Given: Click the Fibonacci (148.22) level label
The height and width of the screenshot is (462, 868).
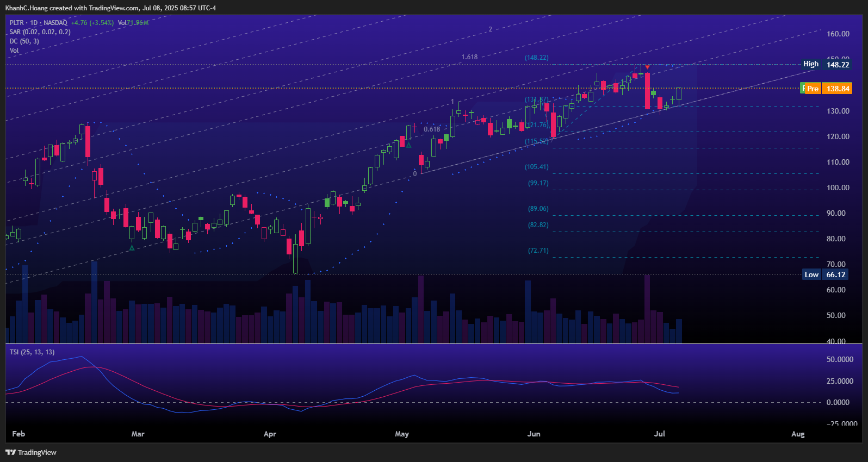Looking at the screenshot, I should pos(537,58).
